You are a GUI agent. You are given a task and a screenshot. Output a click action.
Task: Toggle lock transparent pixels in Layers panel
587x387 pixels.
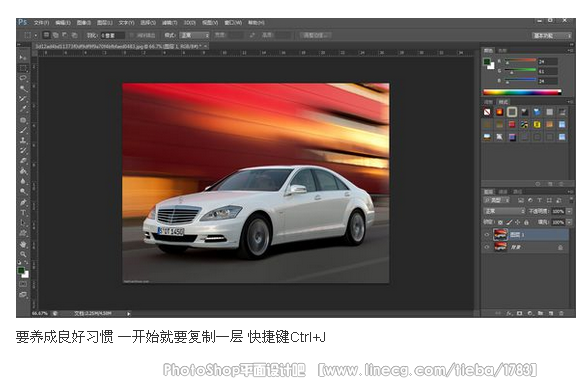[500, 222]
